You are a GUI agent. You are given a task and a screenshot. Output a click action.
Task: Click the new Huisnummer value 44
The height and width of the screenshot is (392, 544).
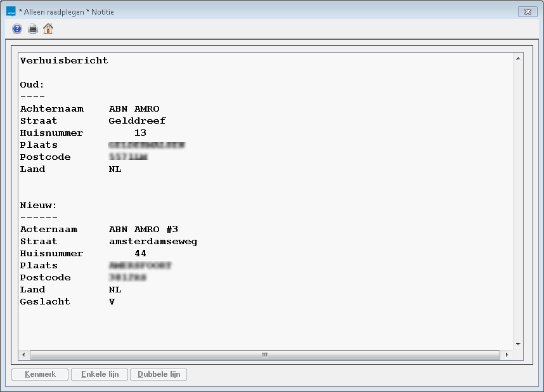coord(140,253)
